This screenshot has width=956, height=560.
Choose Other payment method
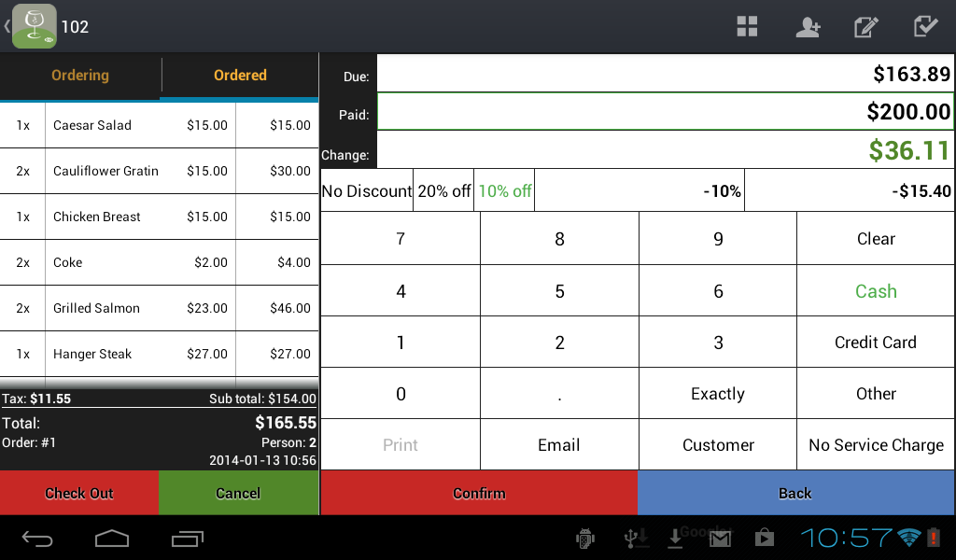876,394
